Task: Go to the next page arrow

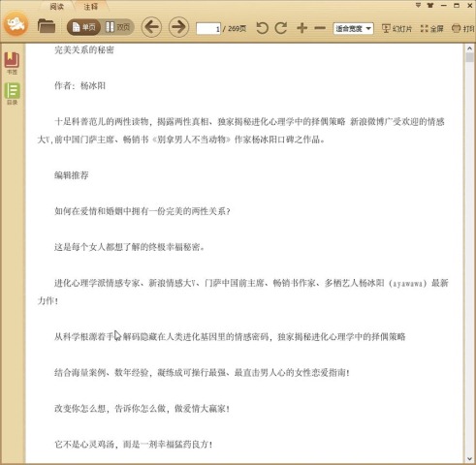Action: pos(178,27)
